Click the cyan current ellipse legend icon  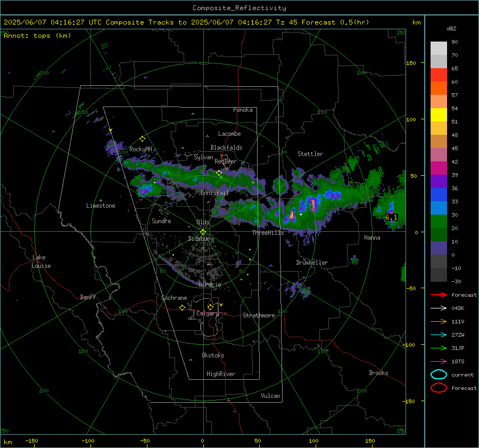pos(439,374)
